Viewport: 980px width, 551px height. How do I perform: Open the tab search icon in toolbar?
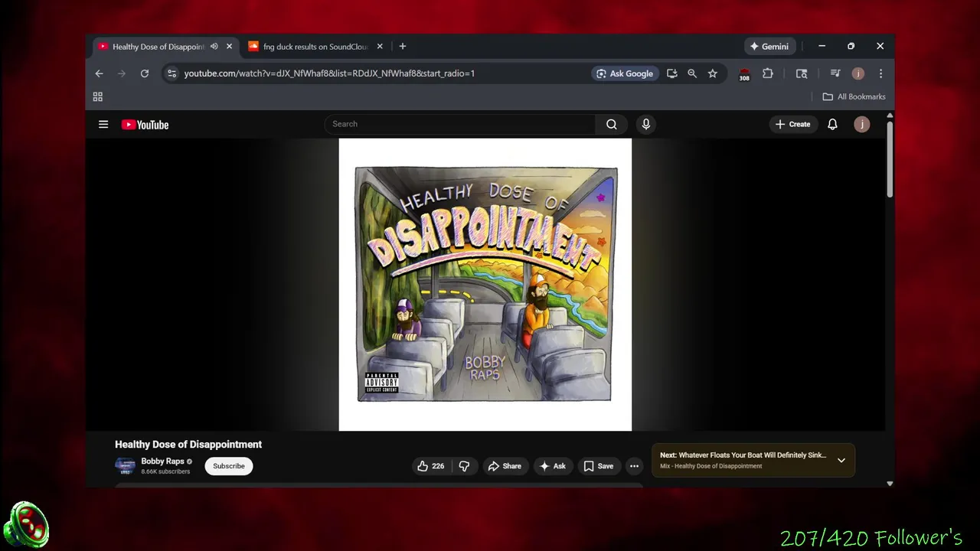pos(802,73)
